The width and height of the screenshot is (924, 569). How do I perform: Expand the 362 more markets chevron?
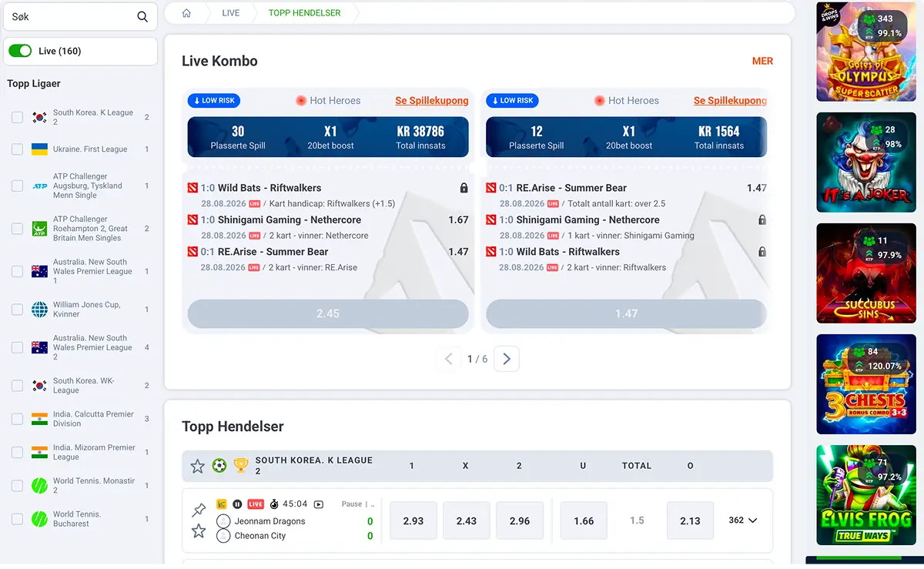[x=752, y=520]
